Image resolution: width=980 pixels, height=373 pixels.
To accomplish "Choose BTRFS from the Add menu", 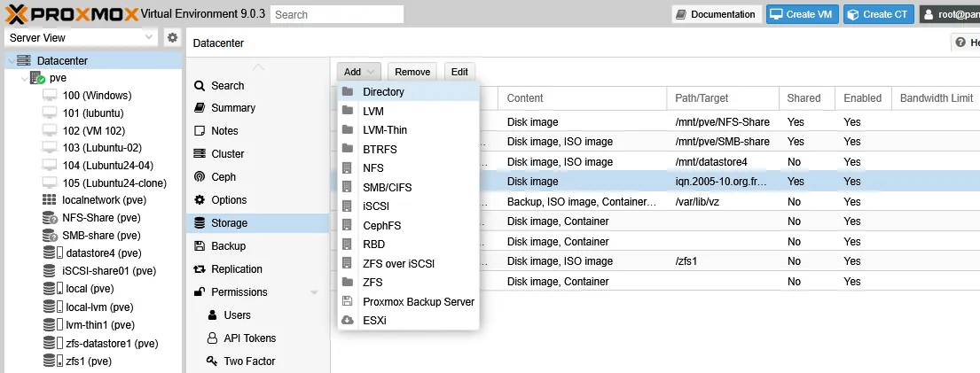I will 409,150.
